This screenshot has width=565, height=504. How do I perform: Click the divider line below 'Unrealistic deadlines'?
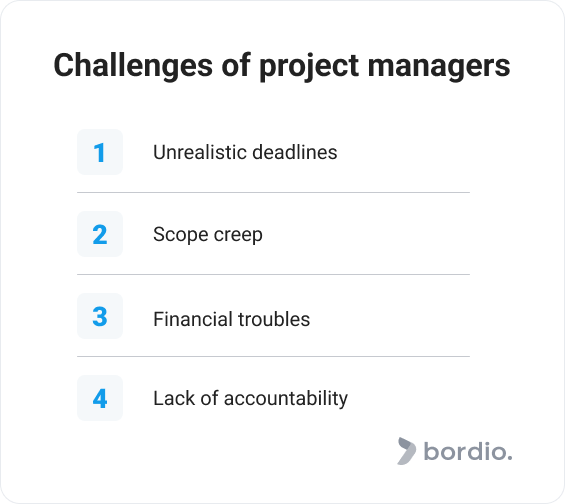(x=273, y=192)
